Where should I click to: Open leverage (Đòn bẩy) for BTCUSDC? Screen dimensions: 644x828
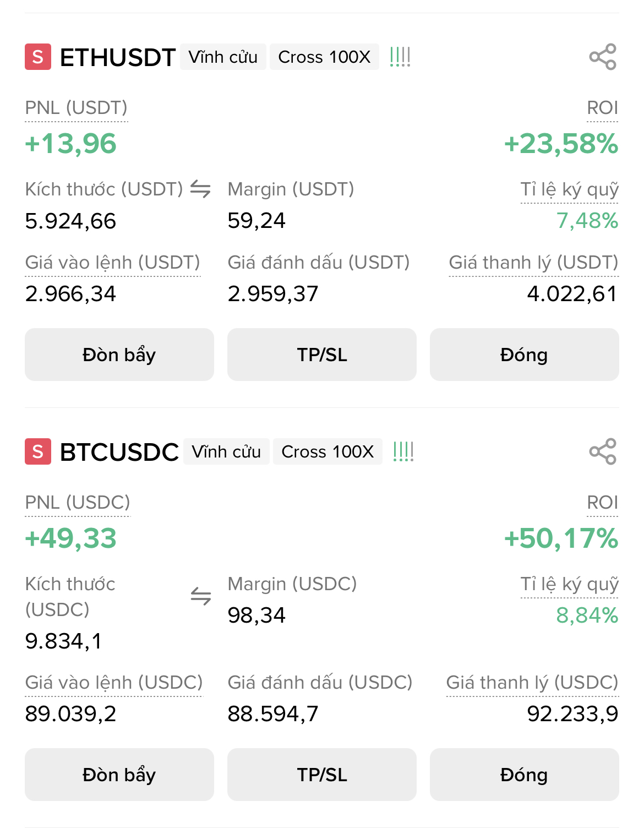[x=119, y=775]
